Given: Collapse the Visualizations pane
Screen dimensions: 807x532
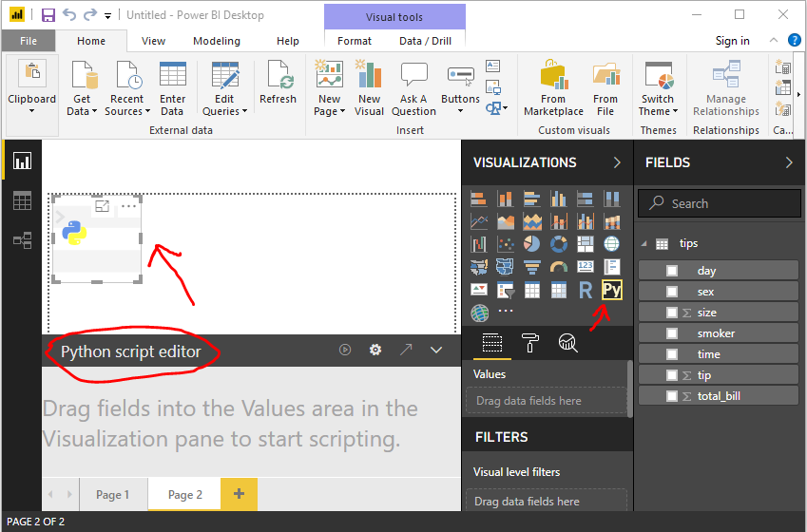Looking at the screenshot, I should tap(617, 162).
